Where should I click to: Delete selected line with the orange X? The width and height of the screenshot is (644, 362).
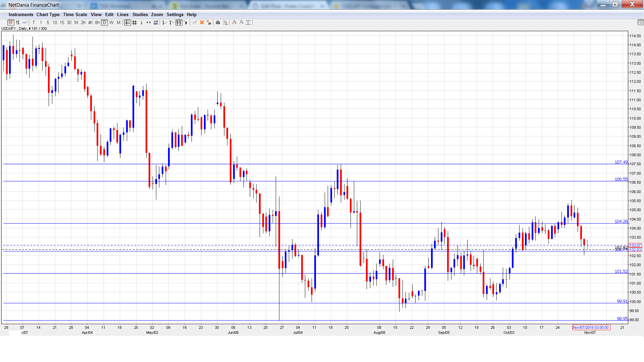point(202,22)
